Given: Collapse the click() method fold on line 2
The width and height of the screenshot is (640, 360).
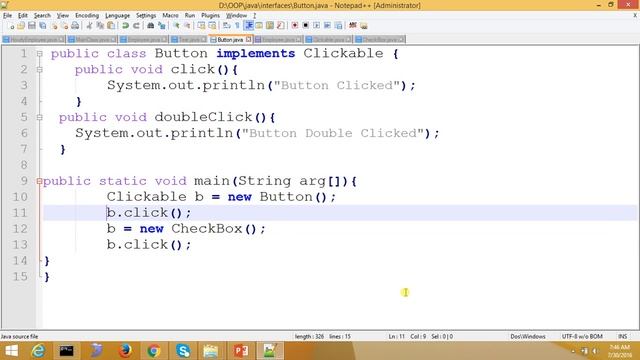Looking at the screenshot, I should 40,69.
